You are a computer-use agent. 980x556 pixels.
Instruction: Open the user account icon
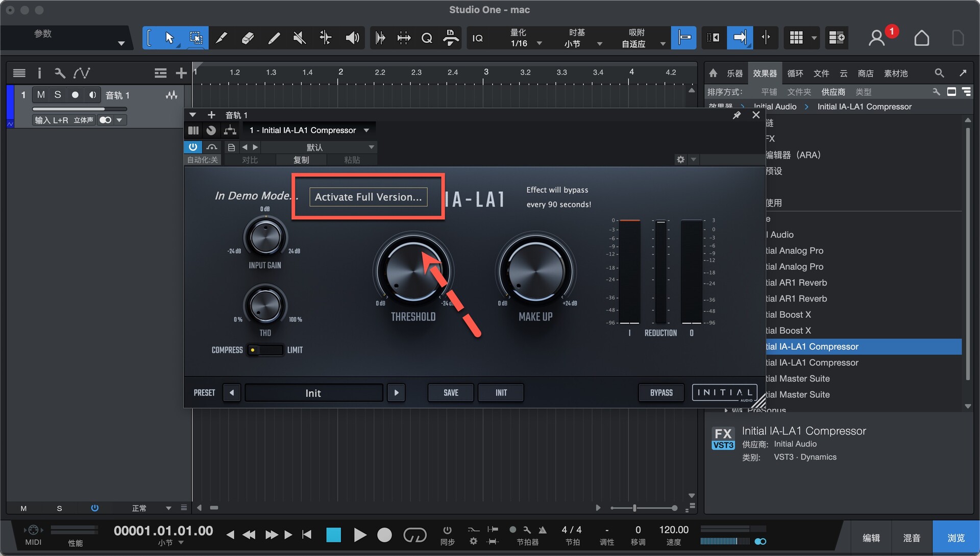pyautogui.click(x=877, y=38)
